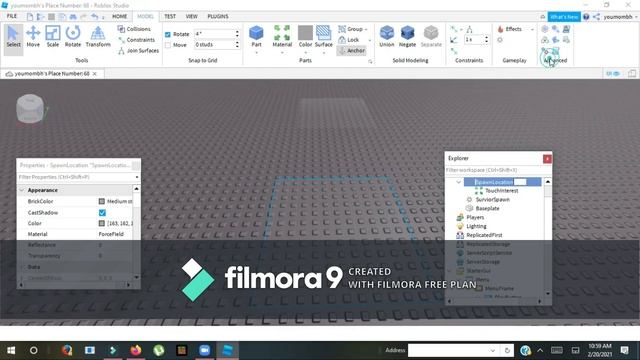Select Baseplate in Explorer
The height and width of the screenshot is (360, 640).
tap(483, 208)
